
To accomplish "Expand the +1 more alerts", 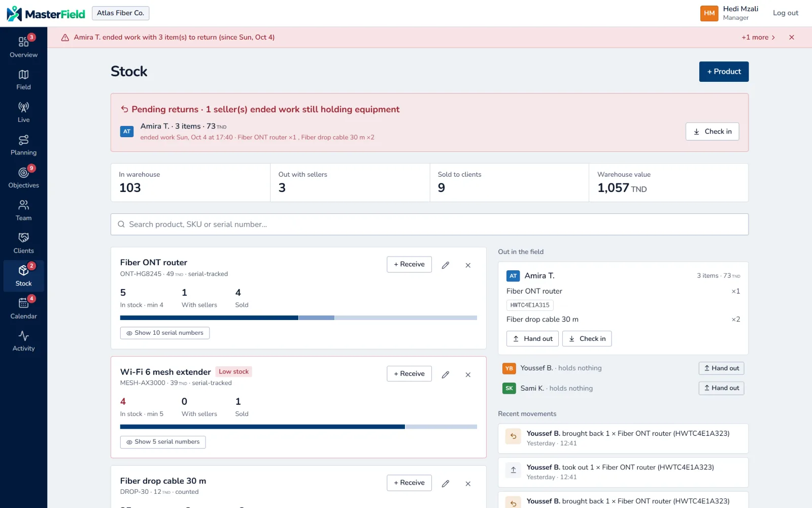I will [x=758, y=37].
